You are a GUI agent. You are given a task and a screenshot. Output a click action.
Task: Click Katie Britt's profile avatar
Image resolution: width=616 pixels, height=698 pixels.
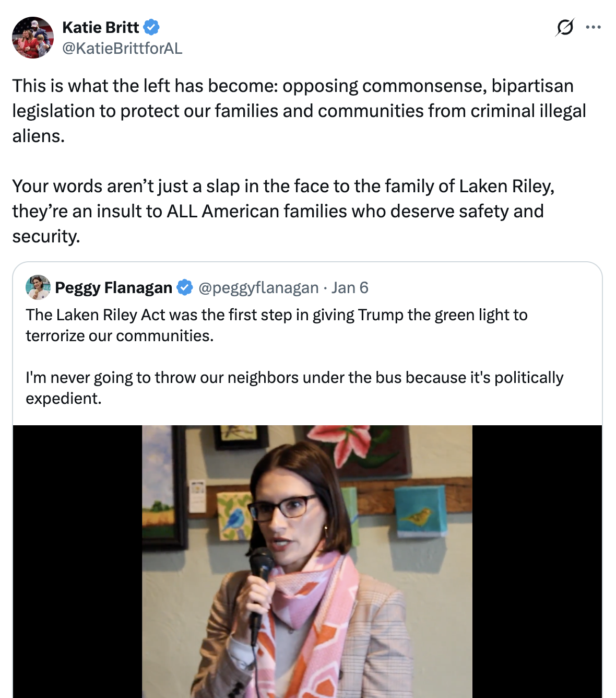coord(33,38)
